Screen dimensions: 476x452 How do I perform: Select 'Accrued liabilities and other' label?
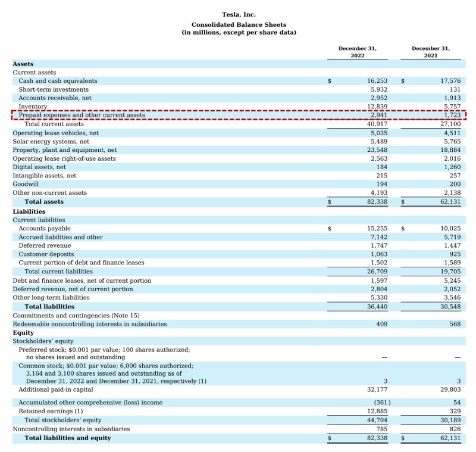(61, 237)
